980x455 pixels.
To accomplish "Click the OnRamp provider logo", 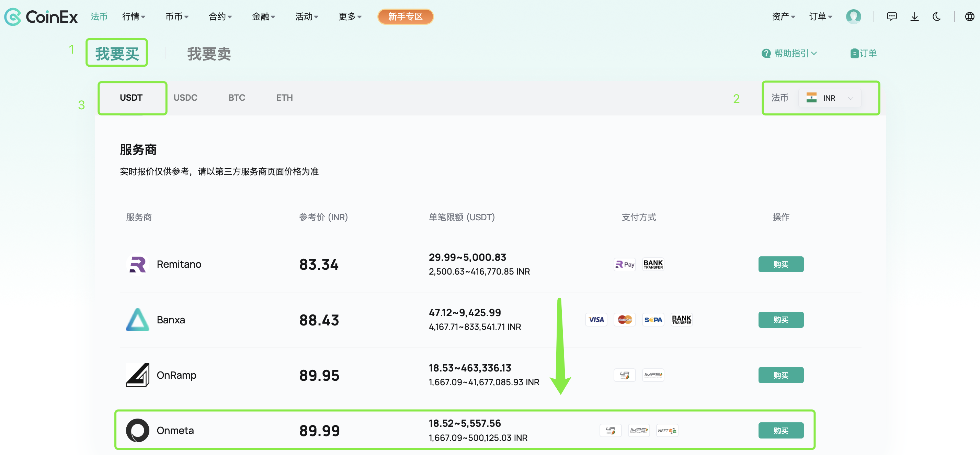I will [x=137, y=375].
